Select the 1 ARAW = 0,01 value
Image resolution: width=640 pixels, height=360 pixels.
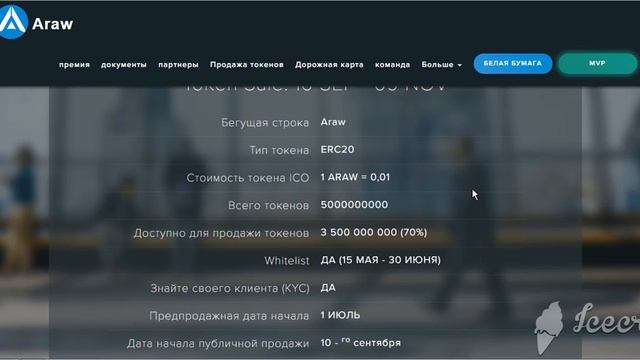pos(355,177)
